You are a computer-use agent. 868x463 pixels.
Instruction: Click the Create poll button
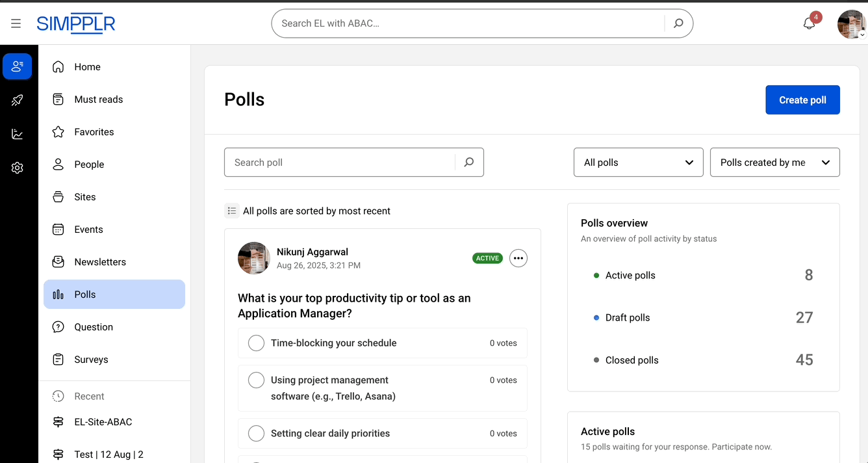point(802,99)
